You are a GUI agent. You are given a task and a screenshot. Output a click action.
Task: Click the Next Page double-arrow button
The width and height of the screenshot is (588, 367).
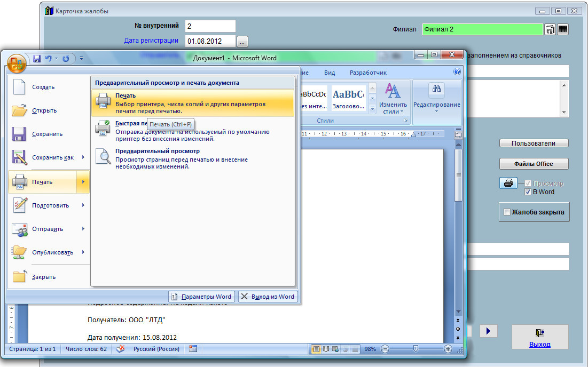coord(458,338)
